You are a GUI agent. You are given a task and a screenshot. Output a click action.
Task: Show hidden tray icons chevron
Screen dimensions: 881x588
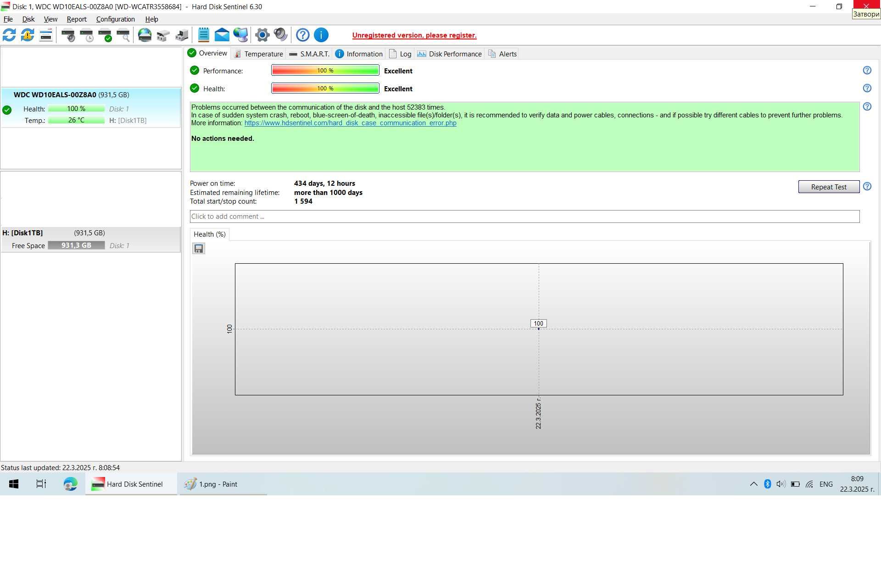click(753, 484)
